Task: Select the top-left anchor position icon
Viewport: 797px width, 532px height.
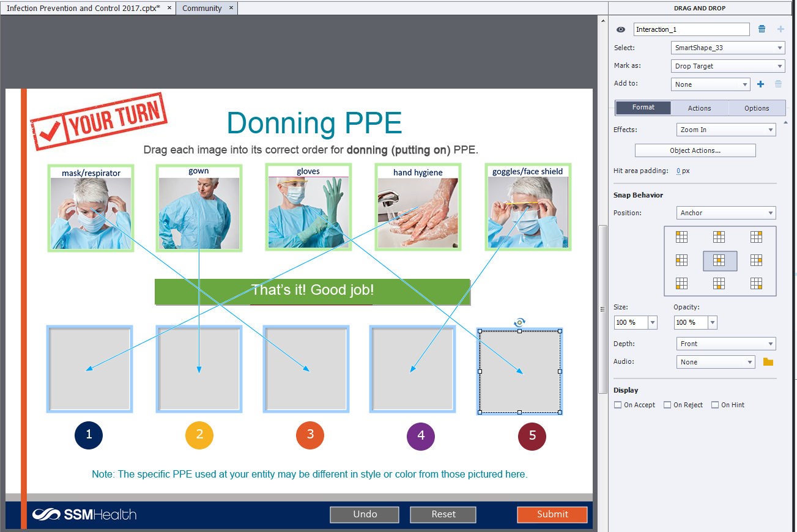Action: tap(681, 237)
